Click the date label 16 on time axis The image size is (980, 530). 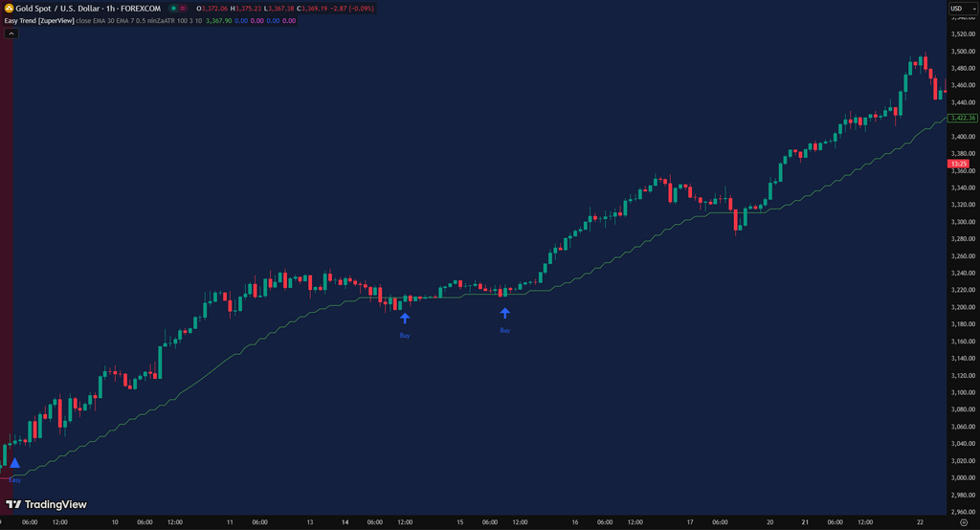(575, 522)
